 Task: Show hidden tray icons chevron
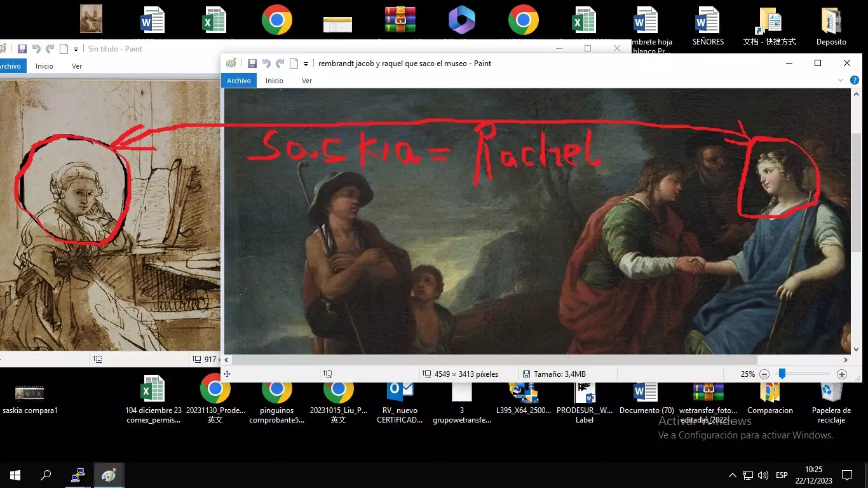(x=732, y=475)
